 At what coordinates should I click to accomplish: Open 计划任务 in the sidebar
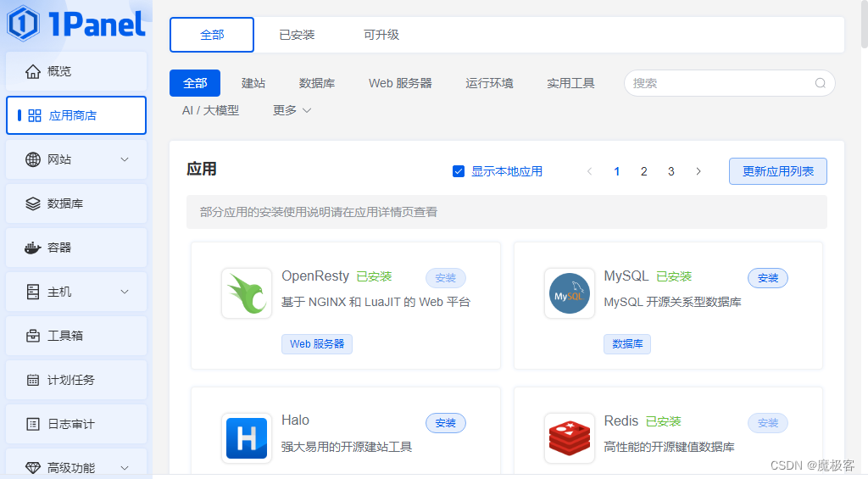76,380
